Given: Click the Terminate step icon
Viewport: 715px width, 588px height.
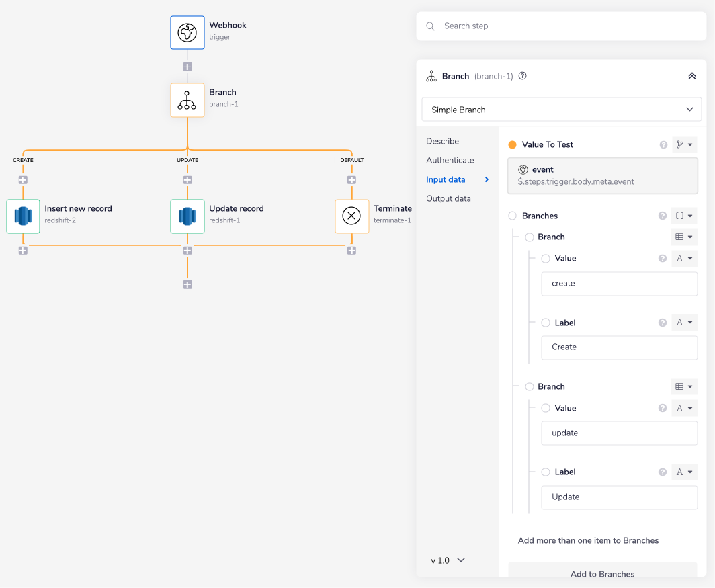Looking at the screenshot, I should click(351, 216).
